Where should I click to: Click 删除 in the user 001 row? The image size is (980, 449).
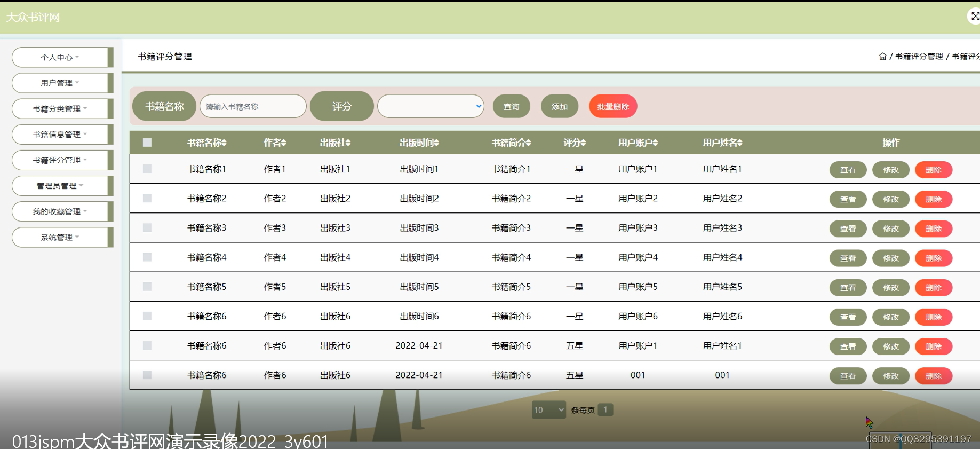click(x=934, y=376)
